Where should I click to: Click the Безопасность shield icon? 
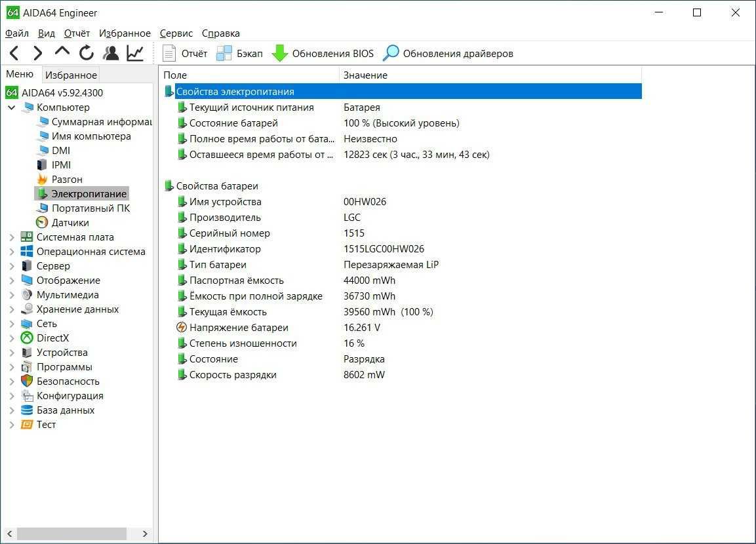[x=27, y=381]
